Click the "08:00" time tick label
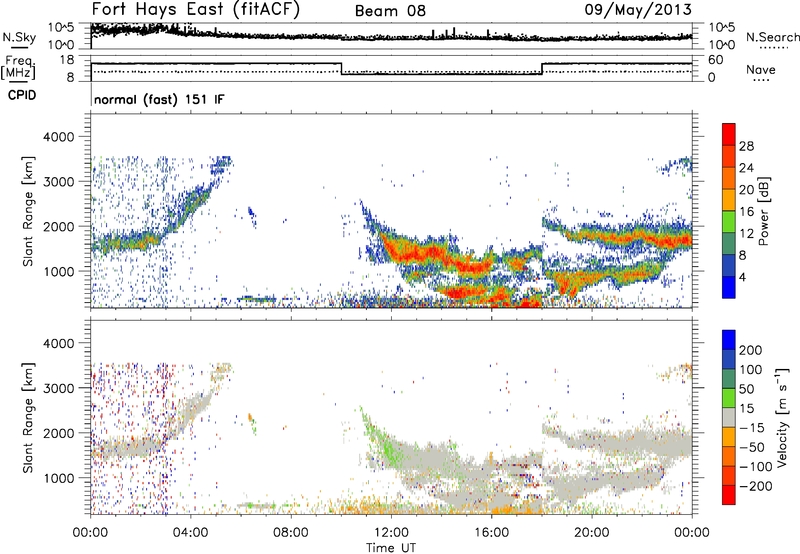 coord(291,533)
